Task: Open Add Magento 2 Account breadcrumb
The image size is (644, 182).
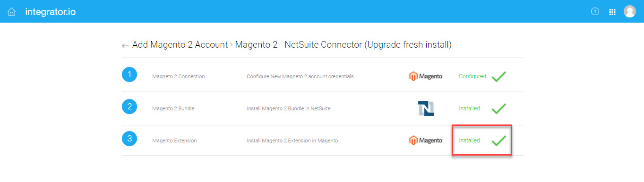Action: (180, 45)
